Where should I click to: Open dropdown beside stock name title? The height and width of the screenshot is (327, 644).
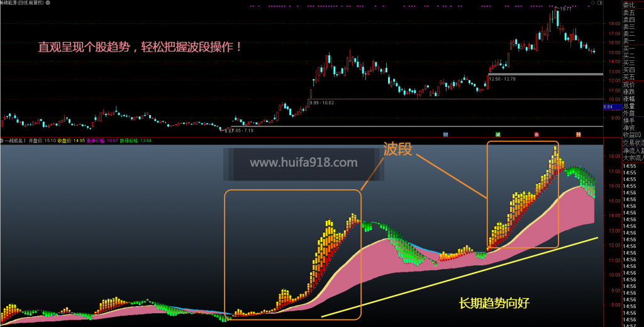(x=49, y=3)
